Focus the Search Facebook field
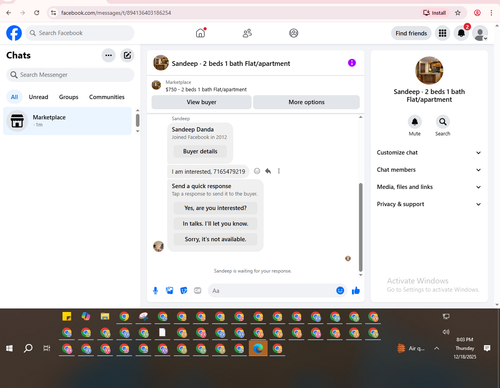The height and width of the screenshot is (388, 500). [80, 33]
